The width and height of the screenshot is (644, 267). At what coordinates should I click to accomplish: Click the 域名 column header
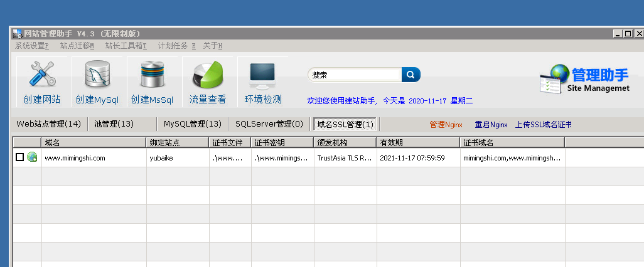tap(94, 143)
